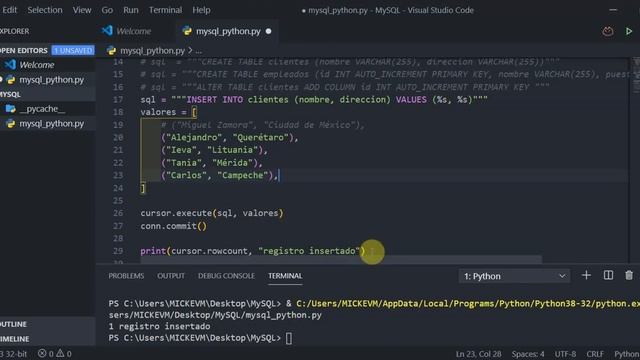Kill terminal with the trash icon

(629, 276)
